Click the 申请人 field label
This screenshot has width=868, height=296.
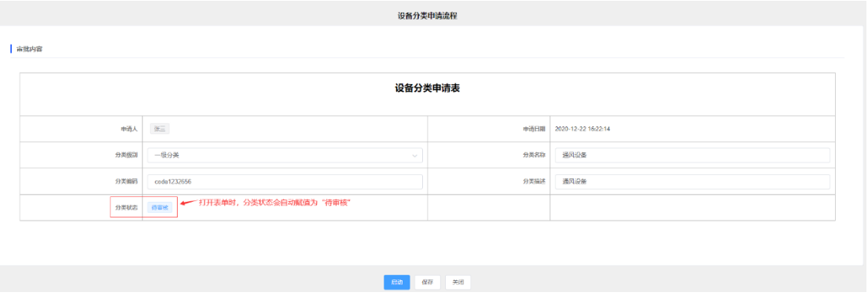[x=129, y=129]
